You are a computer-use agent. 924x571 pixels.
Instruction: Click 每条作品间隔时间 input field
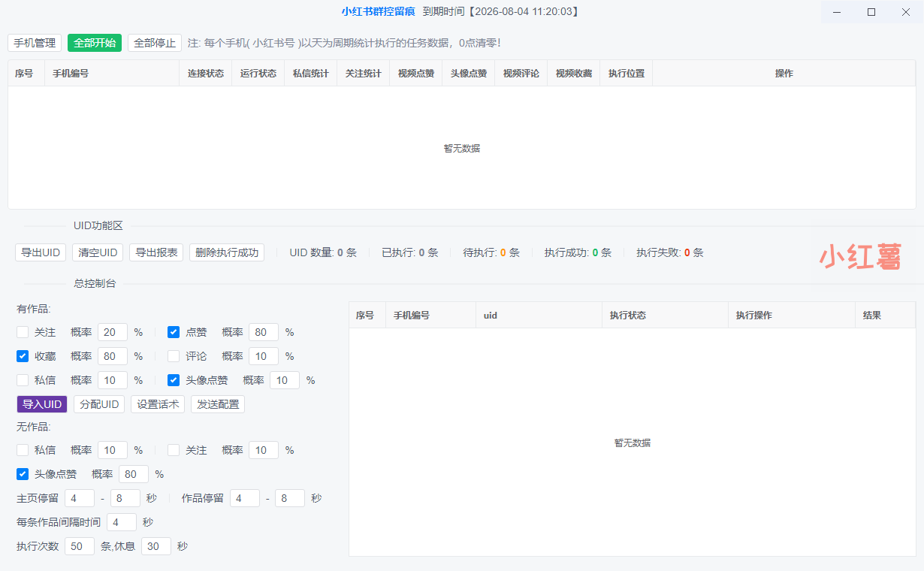point(122,522)
